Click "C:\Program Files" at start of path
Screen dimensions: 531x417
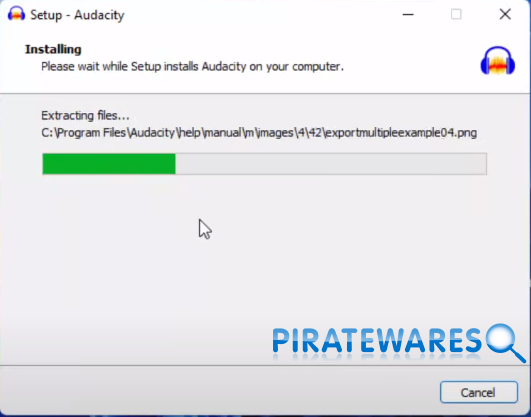(x=84, y=133)
